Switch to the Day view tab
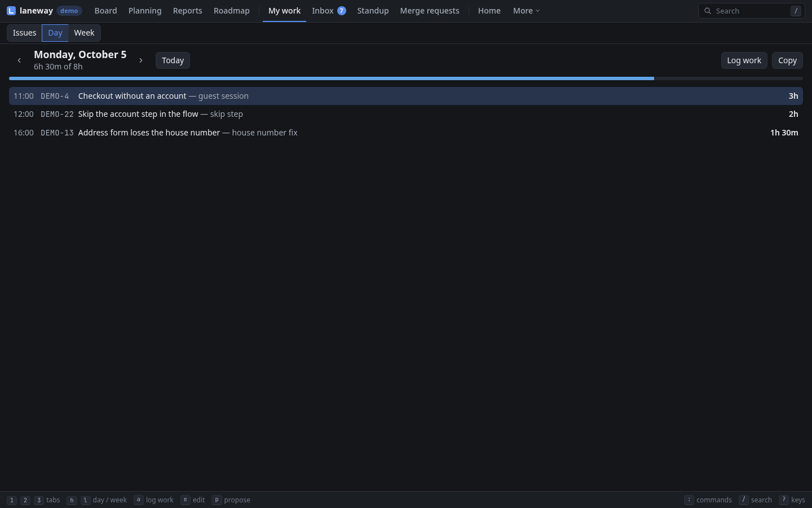Screen dimensions: 812x508 (55, 33)
